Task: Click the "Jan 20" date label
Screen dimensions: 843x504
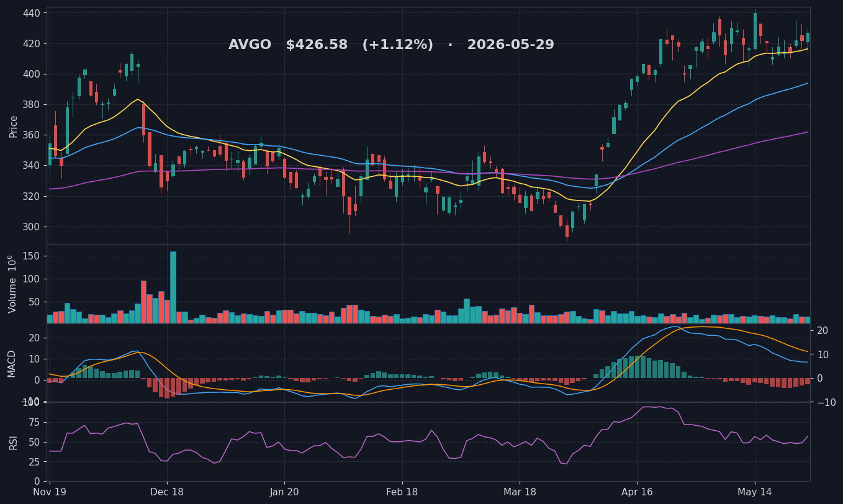Action: pos(284,492)
